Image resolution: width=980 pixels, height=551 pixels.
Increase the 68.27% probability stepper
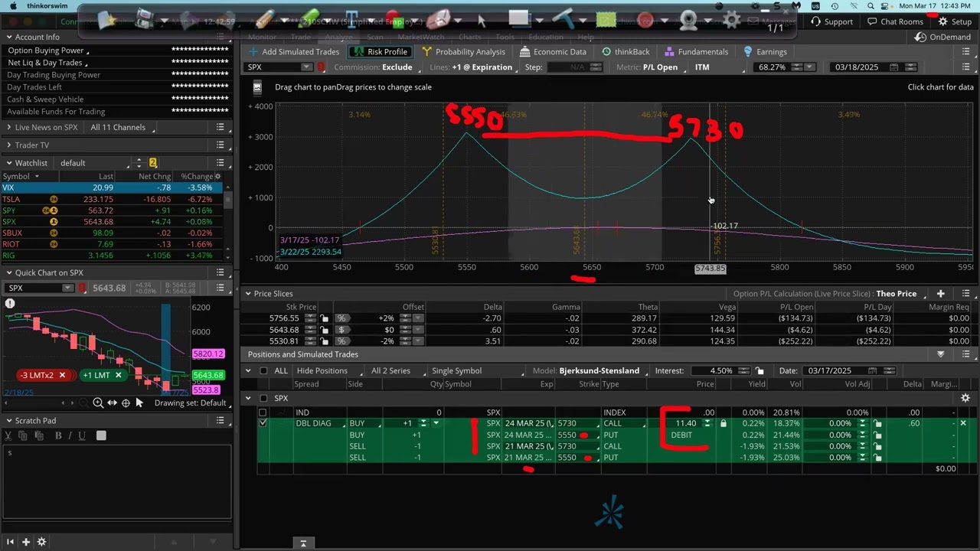coord(797,65)
